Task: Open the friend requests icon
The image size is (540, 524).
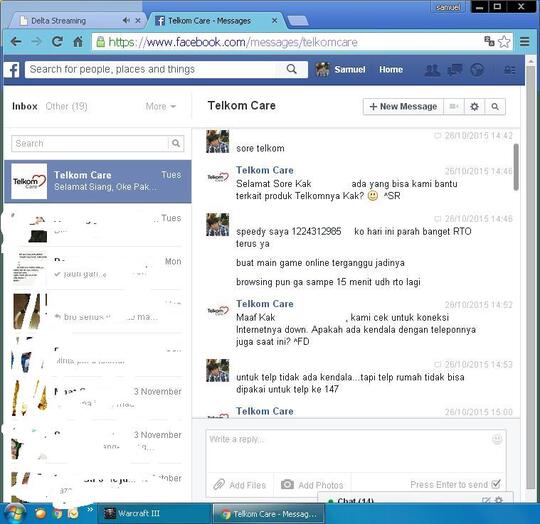Action: [432, 70]
